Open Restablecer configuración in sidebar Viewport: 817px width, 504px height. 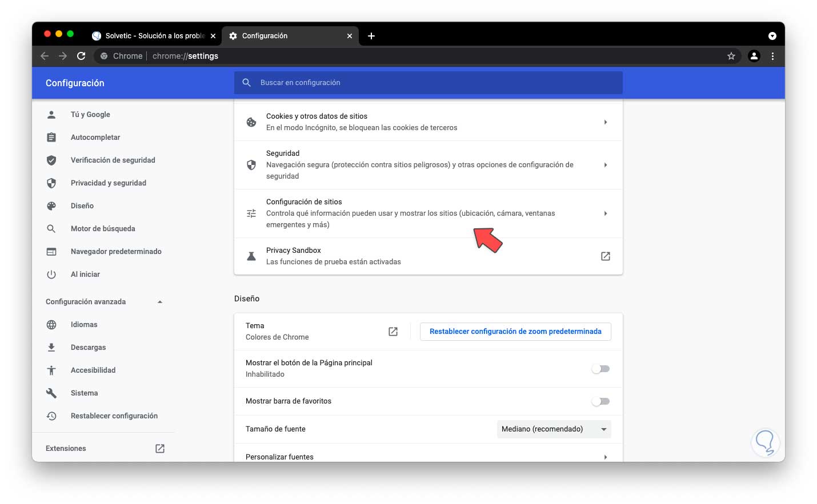(114, 416)
